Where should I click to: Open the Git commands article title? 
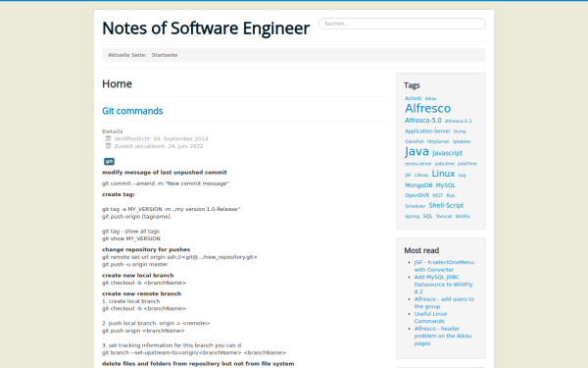[132, 111]
